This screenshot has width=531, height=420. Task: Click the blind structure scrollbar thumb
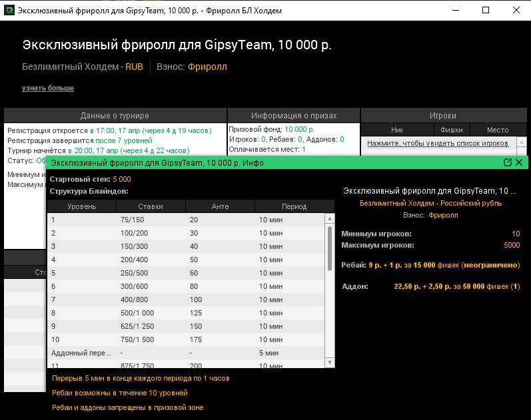click(330, 248)
